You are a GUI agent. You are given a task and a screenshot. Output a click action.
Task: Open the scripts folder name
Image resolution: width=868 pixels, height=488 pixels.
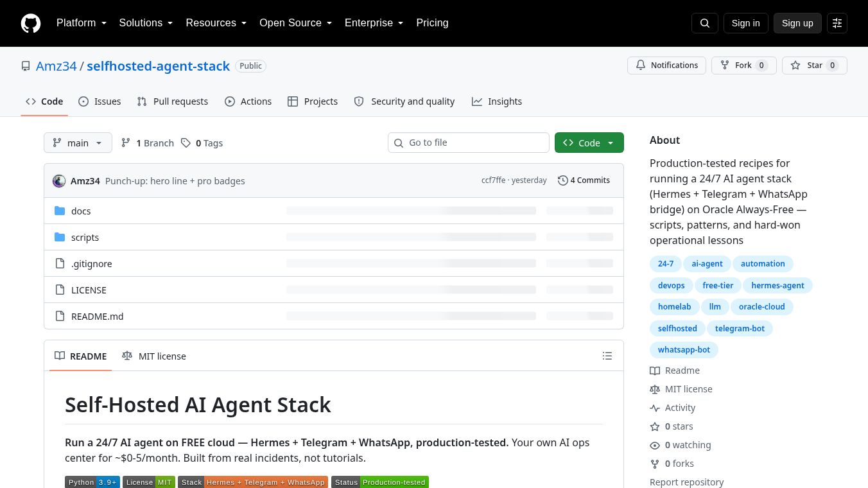85,238
